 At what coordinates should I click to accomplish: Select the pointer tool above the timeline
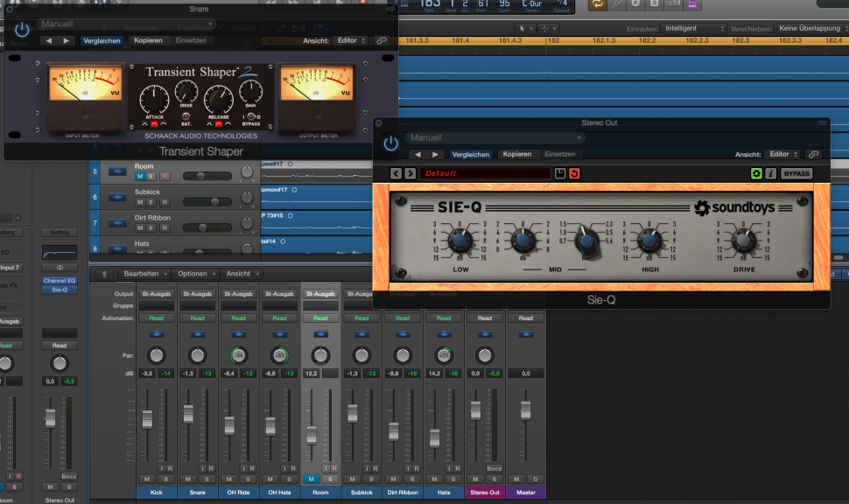pos(523,28)
